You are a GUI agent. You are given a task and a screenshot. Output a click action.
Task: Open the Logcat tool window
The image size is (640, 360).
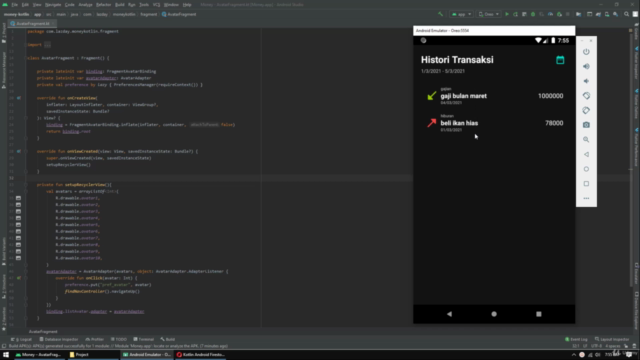pos(21,339)
